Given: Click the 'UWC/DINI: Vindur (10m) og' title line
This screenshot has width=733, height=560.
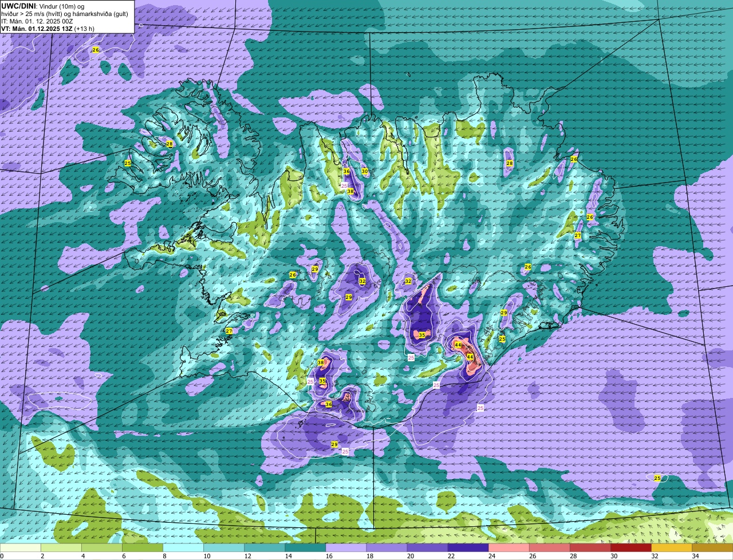Looking at the screenshot, I should click(x=43, y=6).
